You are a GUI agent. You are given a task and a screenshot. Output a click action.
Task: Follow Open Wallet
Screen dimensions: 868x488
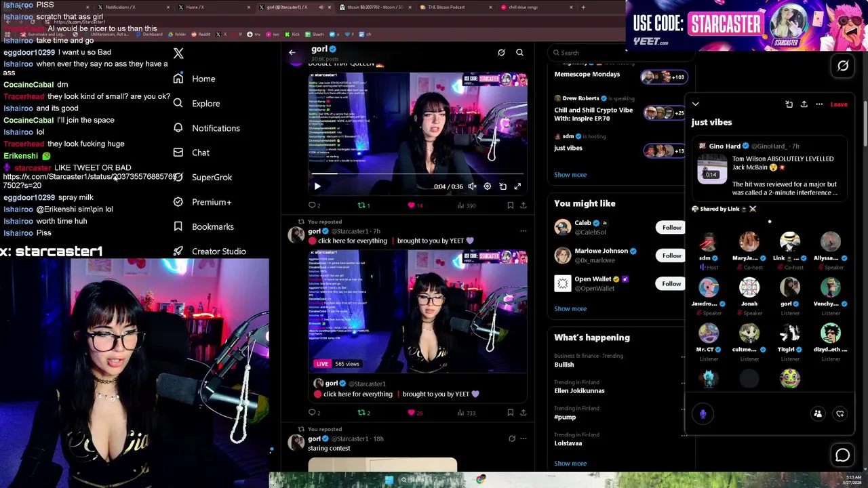click(671, 283)
